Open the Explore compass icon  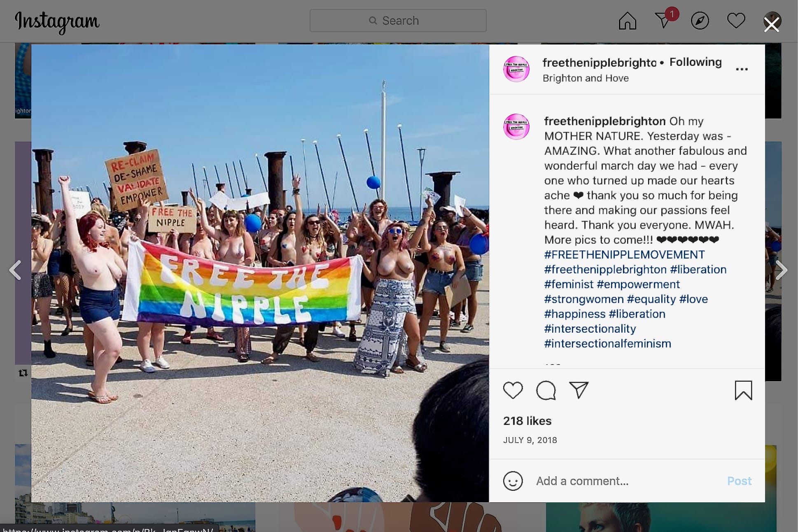click(x=700, y=21)
